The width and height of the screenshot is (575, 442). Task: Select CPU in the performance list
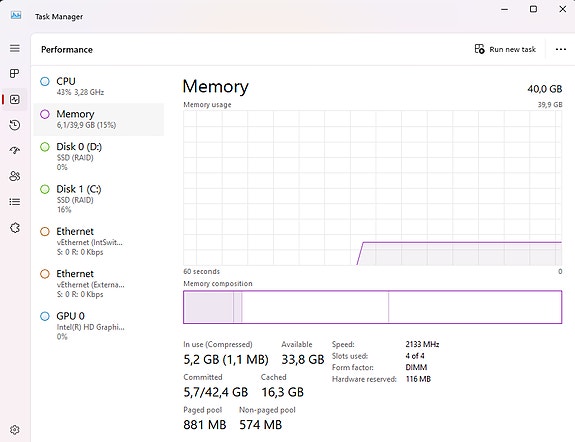(98, 87)
